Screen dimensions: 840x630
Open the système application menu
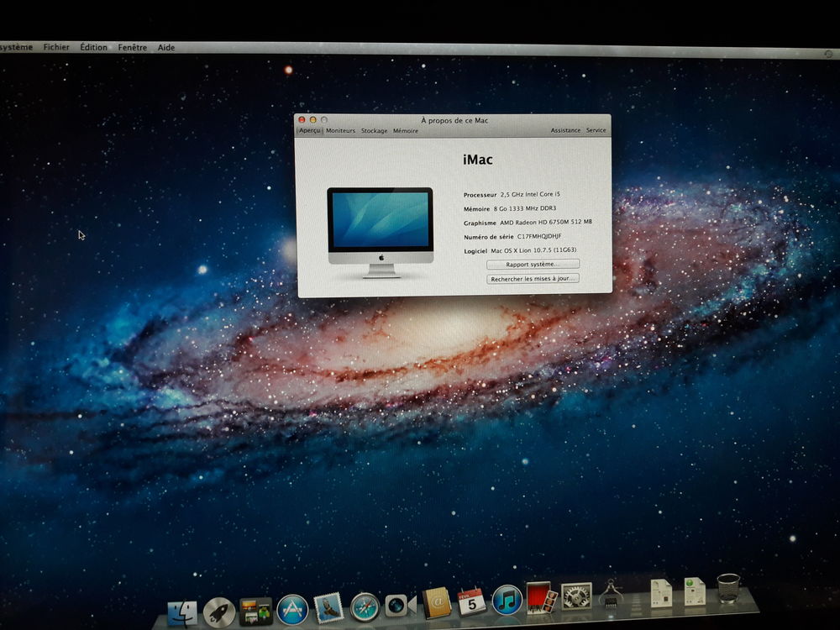point(16,47)
